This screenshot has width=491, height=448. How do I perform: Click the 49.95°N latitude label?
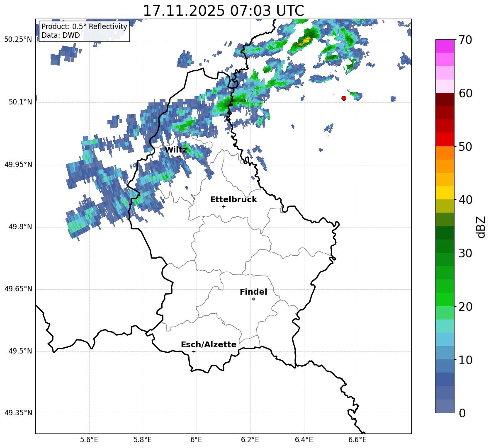pos(18,165)
